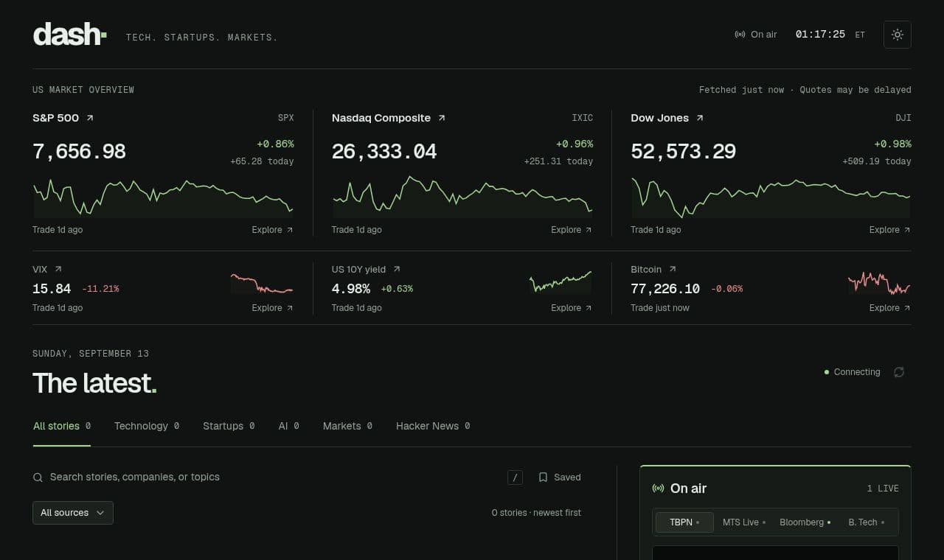Open the Nasdaq Composite arrow icon
The width and height of the screenshot is (944, 560).
point(442,118)
